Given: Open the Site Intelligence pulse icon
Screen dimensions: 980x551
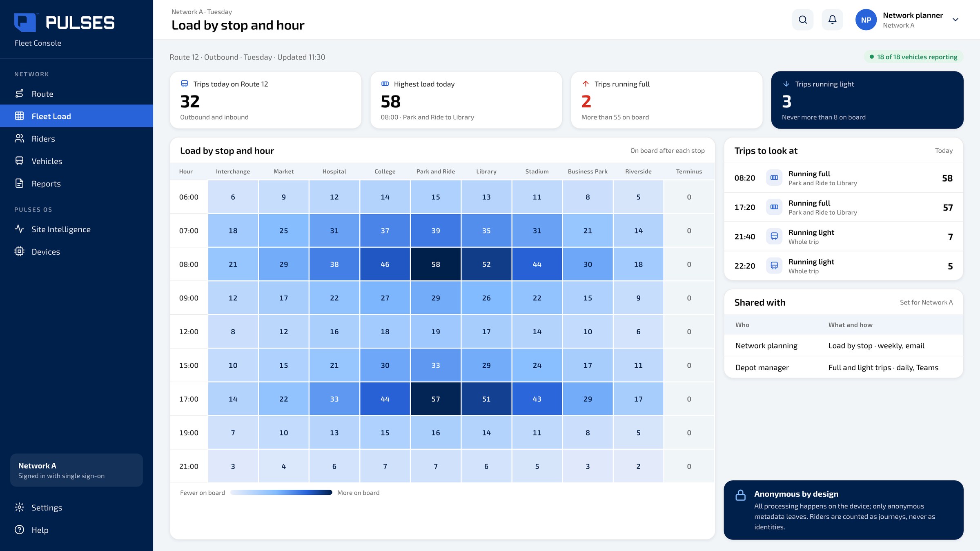Looking at the screenshot, I should point(19,229).
